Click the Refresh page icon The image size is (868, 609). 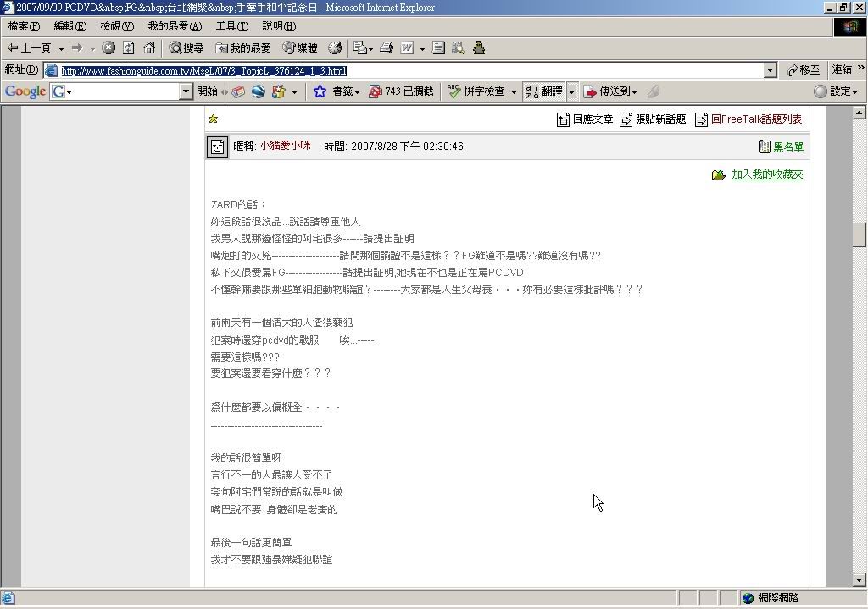[x=129, y=48]
